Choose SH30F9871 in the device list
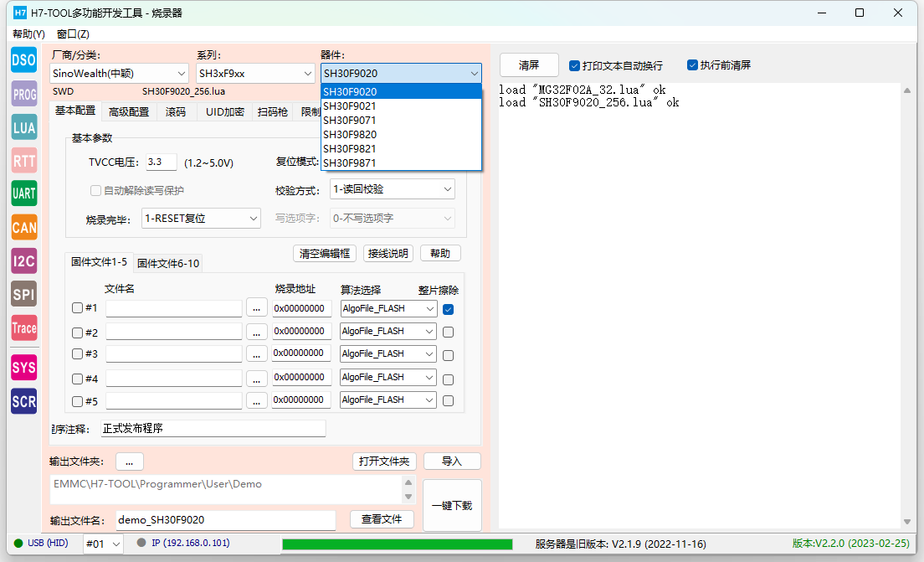Image resolution: width=924 pixels, height=562 pixels. pos(401,162)
